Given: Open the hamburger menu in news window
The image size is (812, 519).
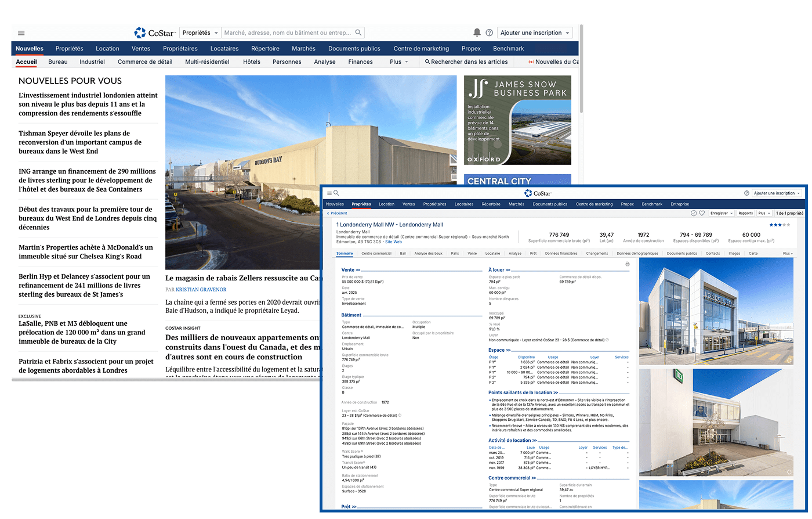Looking at the screenshot, I should 21,33.
